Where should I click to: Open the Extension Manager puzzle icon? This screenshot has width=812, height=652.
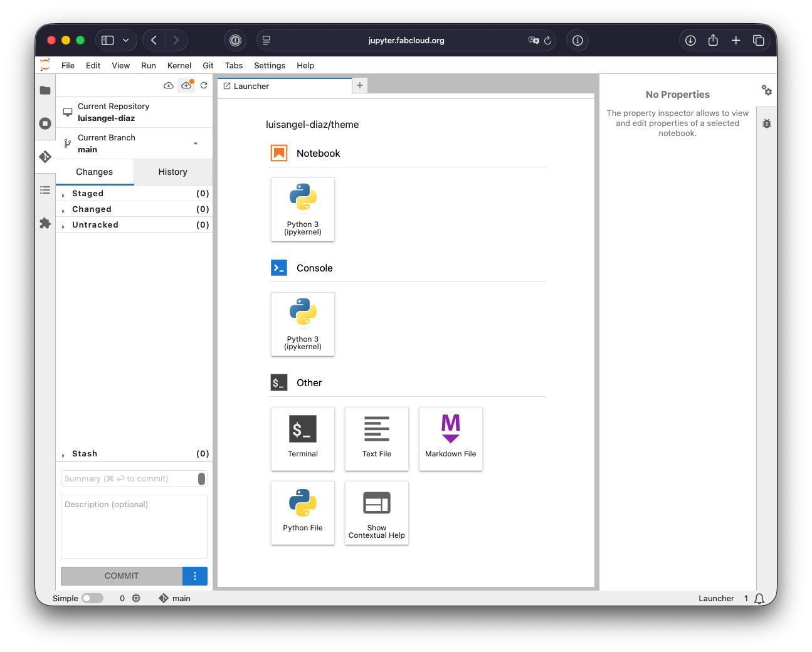(45, 223)
